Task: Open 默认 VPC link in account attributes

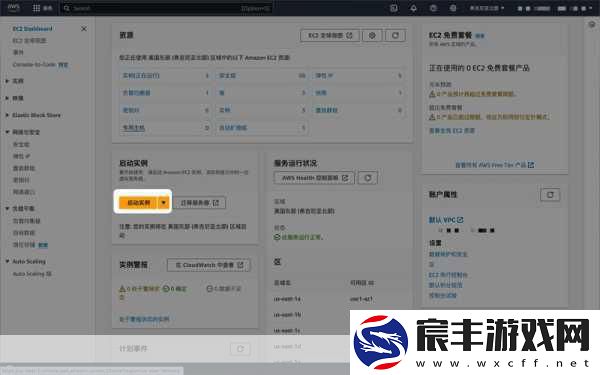Action: point(446,220)
